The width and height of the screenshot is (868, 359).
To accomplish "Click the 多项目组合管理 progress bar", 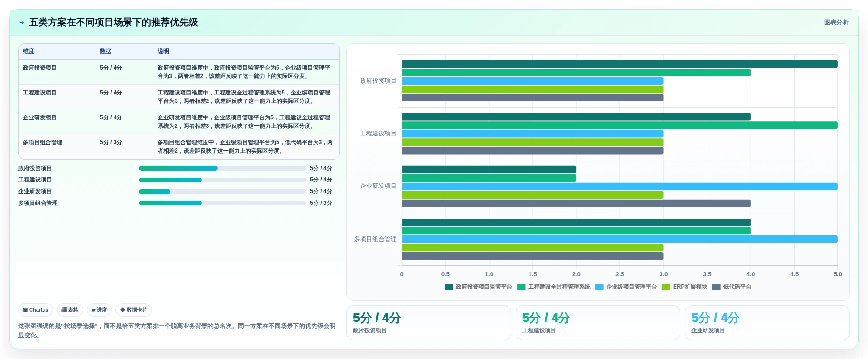I will pyautogui.click(x=223, y=203).
